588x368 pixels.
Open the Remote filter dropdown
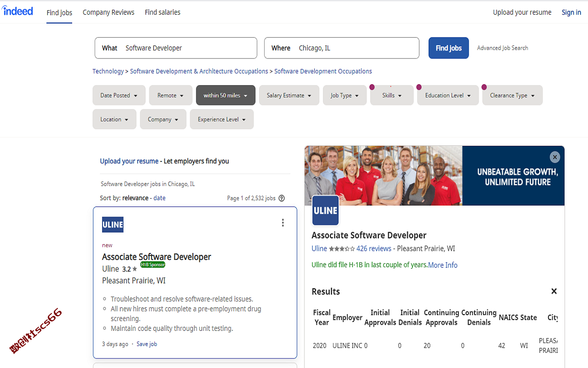coord(170,95)
